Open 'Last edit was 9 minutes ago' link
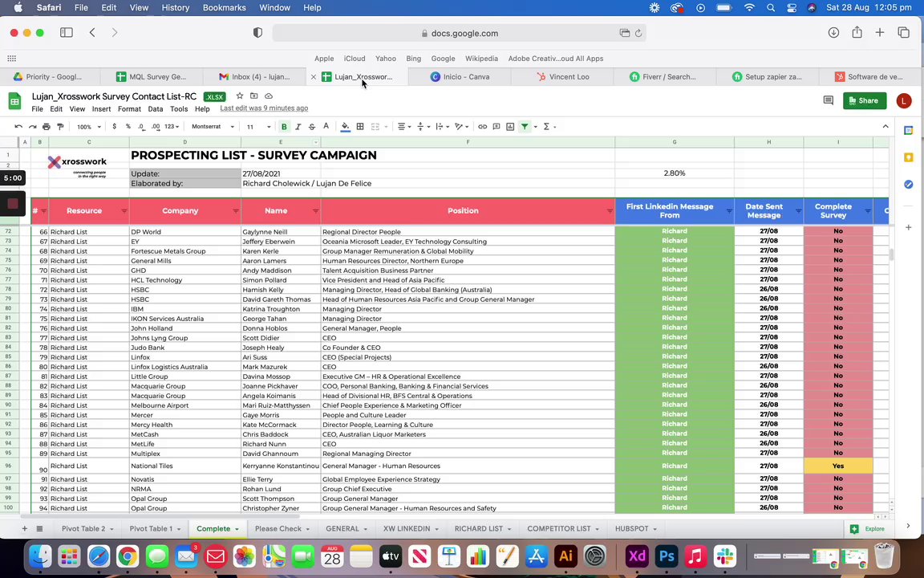This screenshot has width=924, height=578. tap(264, 108)
